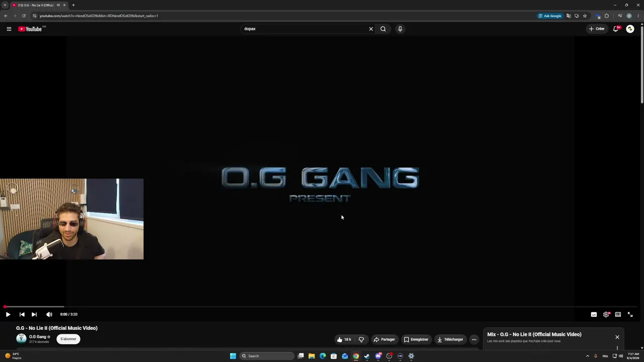This screenshot has height=362, width=644.
Task: Open the O.G Gang channel avatar
Action: click(21, 339)
